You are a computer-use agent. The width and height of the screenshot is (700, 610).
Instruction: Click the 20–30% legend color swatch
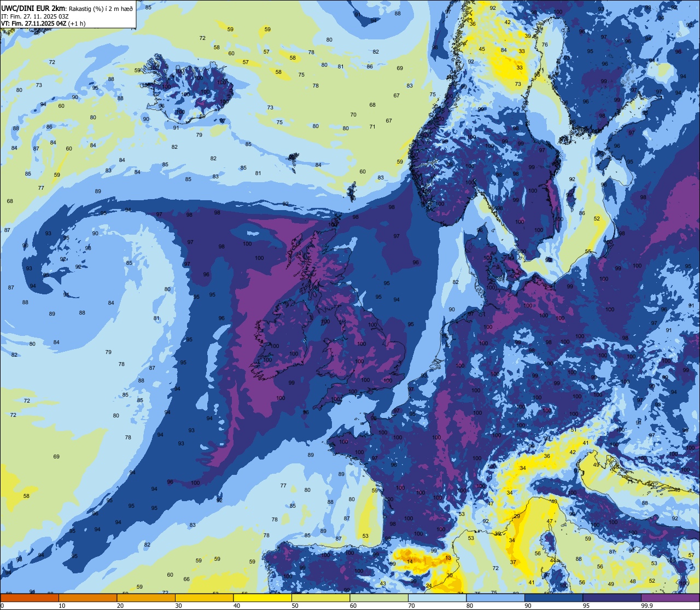coord(146,597)
